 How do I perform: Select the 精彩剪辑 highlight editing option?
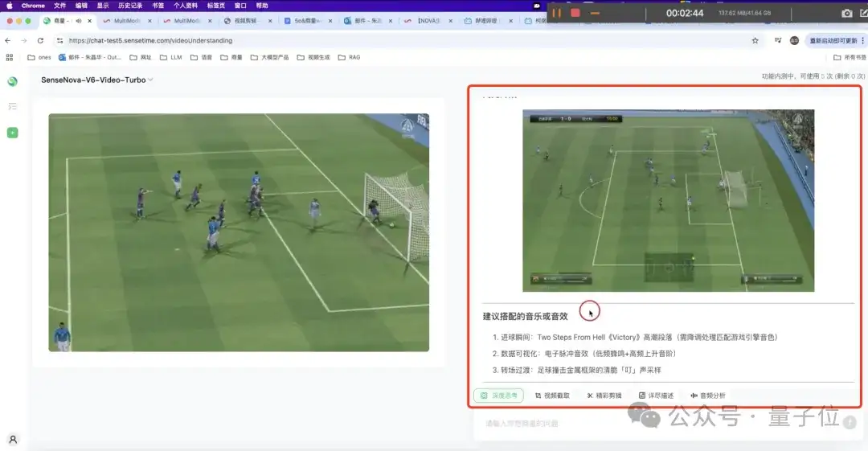pos(604,396)
